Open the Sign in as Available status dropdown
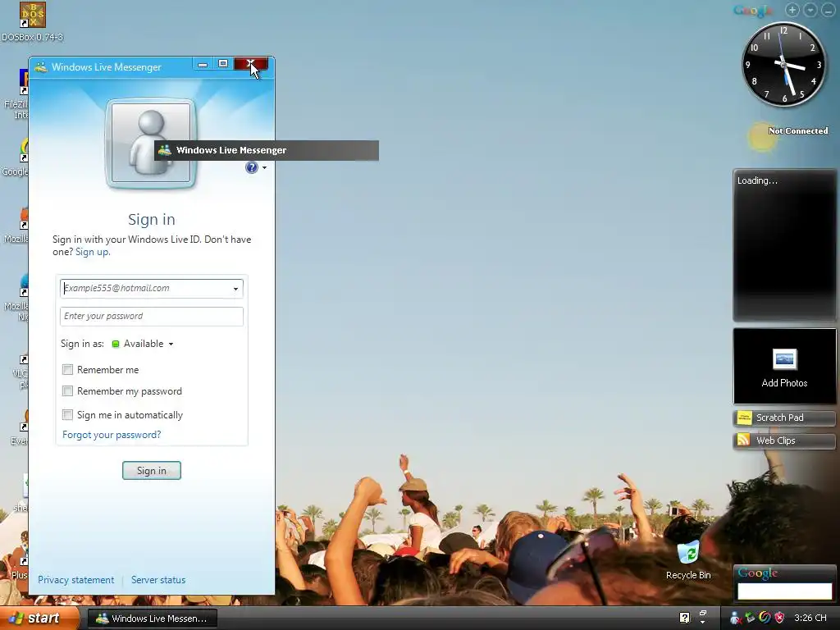 [143, 344]
